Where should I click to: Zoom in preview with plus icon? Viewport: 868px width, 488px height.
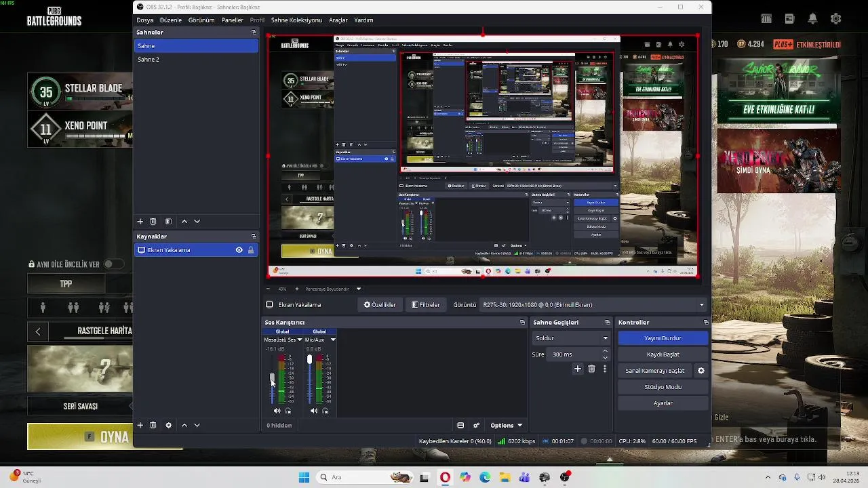[297, 289]
